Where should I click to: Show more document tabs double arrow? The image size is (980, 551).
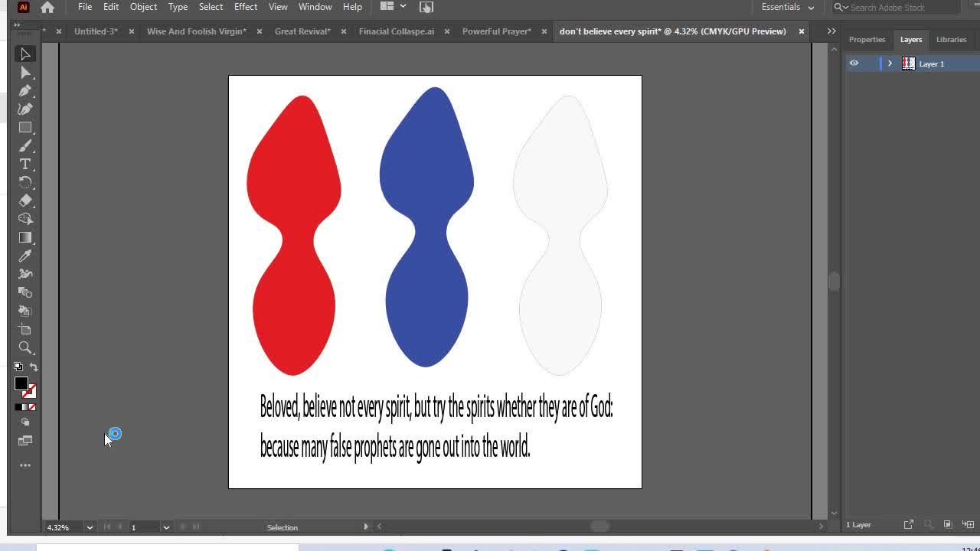pos(831,31)
